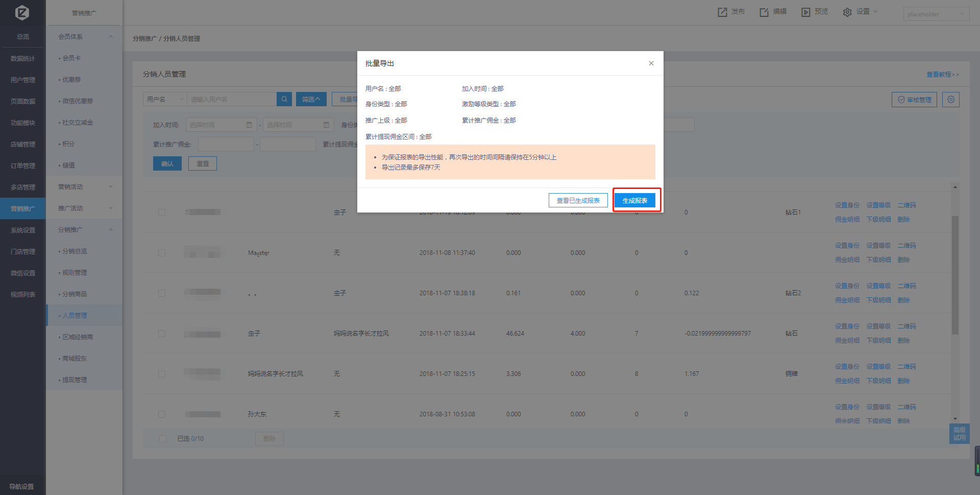Select 规则管理 in the sidebar menu
The width and height of the screenshot is (980, 495).
[75, 273]
